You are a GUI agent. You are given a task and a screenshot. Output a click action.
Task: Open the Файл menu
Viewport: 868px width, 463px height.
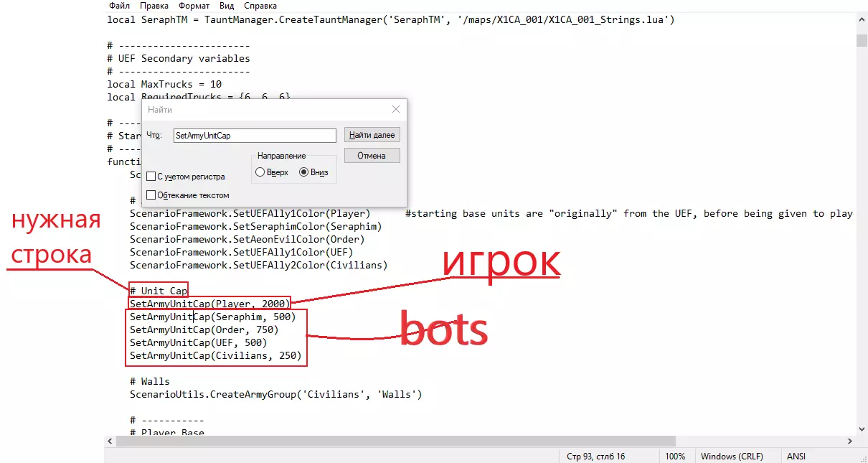coord(119,6)
